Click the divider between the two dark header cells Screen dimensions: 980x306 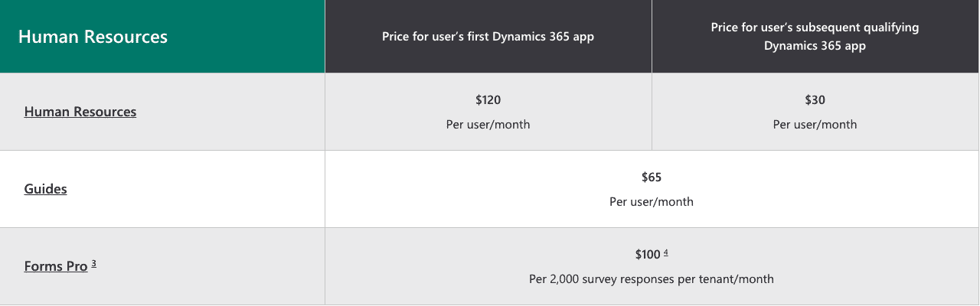652,37
